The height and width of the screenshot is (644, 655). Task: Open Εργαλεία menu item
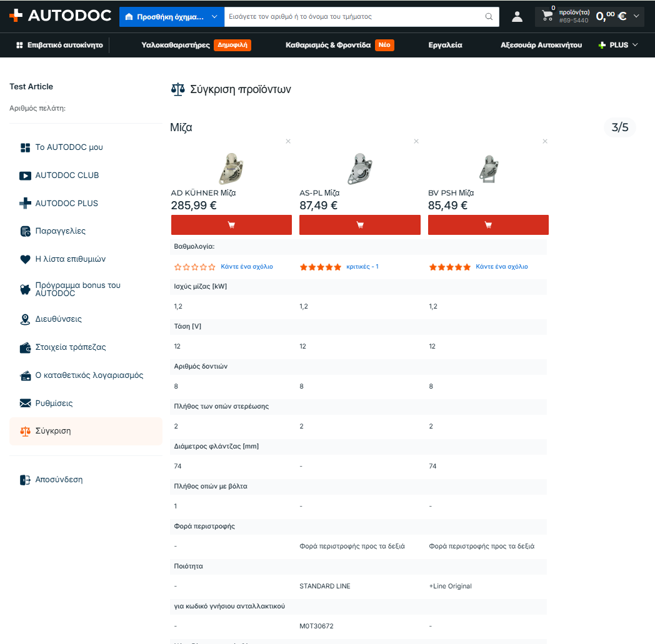(x=445, y=45)
